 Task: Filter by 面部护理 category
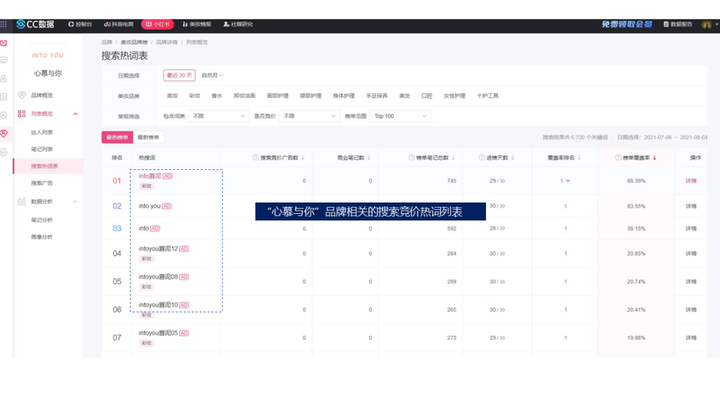(x=277, y=96)
